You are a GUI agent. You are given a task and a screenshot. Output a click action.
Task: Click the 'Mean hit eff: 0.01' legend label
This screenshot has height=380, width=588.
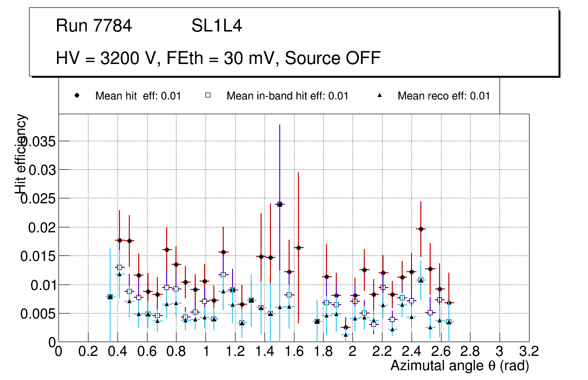click(x=138, y=96)
